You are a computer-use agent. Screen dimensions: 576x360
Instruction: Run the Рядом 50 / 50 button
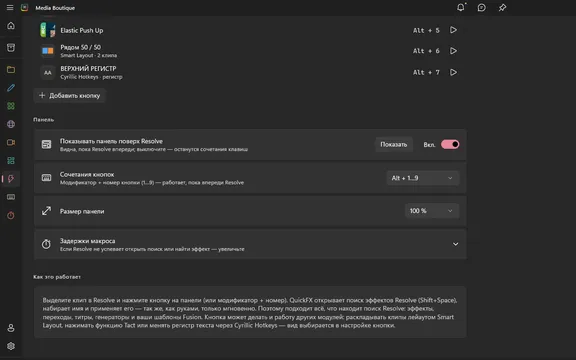click(453, 51)
